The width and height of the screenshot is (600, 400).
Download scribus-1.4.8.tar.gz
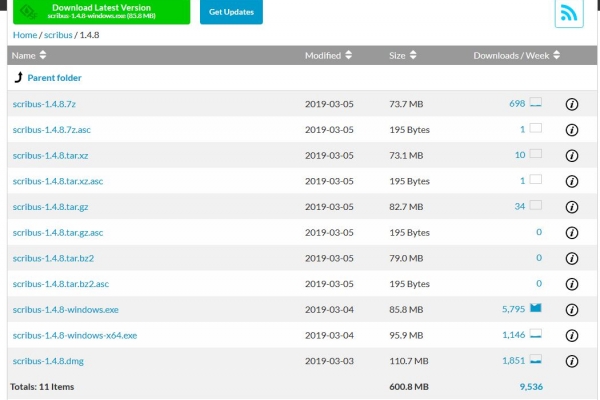50,207
